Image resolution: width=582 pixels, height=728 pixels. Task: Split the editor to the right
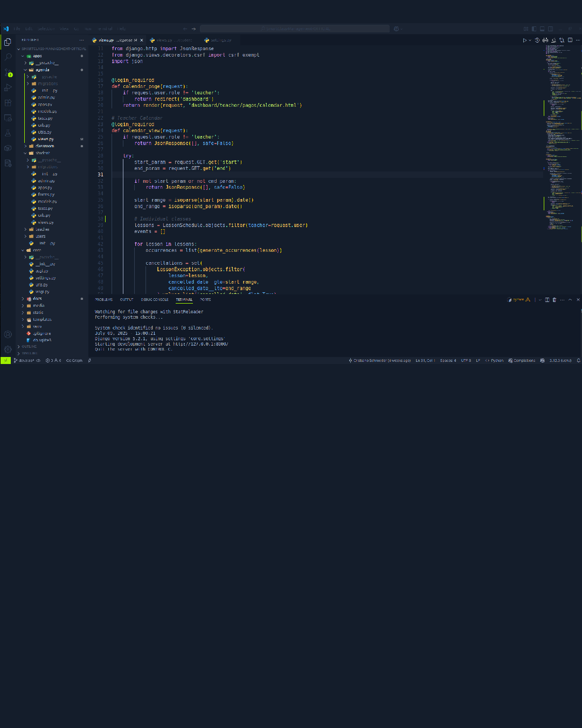(570, 40)
